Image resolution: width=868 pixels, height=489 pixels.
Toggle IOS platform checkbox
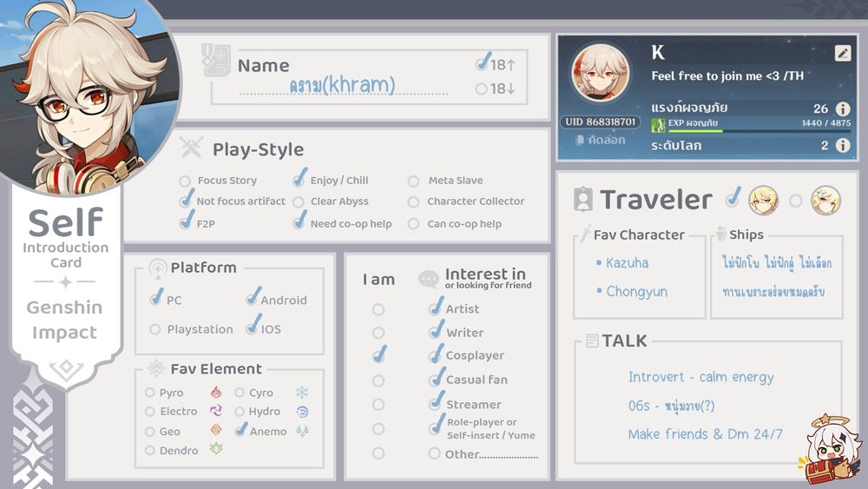(x=253, y=326)
